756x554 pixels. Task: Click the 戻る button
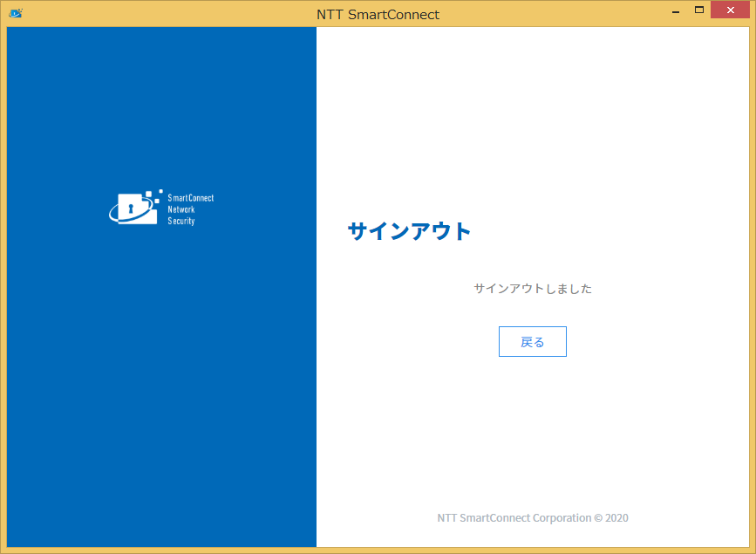[532, 342]
